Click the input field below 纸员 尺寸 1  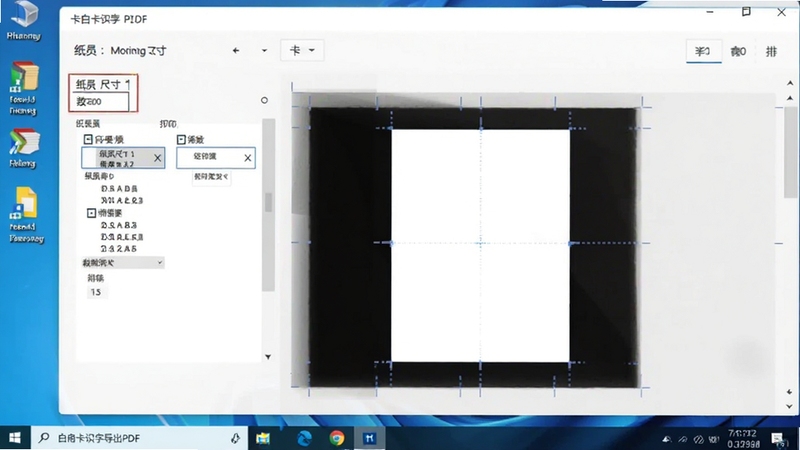[99, 102]
